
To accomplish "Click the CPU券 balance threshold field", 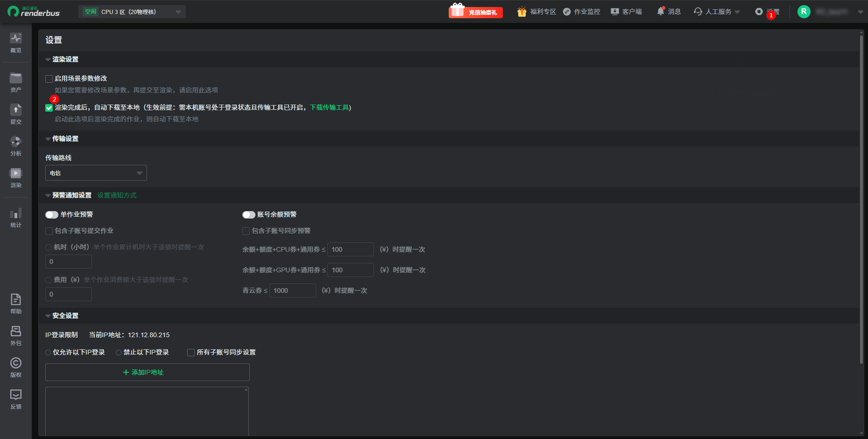I will pos(351,249).
